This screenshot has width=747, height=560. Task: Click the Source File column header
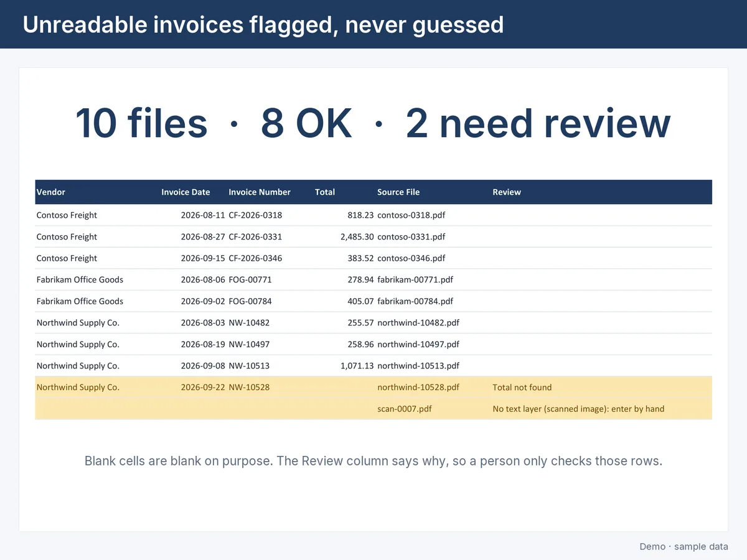(398, 192)
